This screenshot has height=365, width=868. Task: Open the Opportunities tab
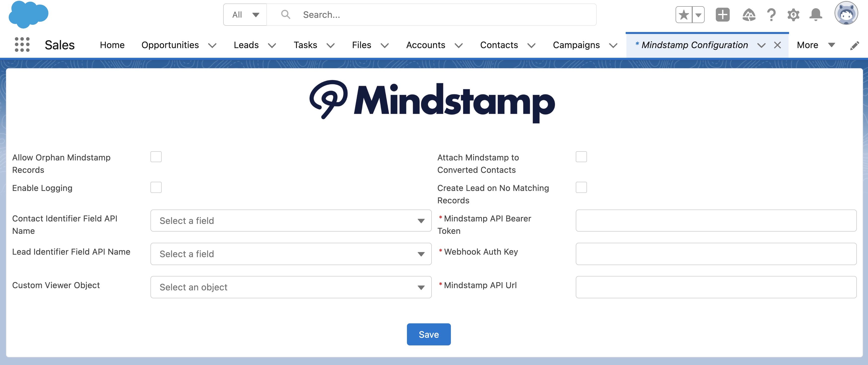(x=170, y=45)
